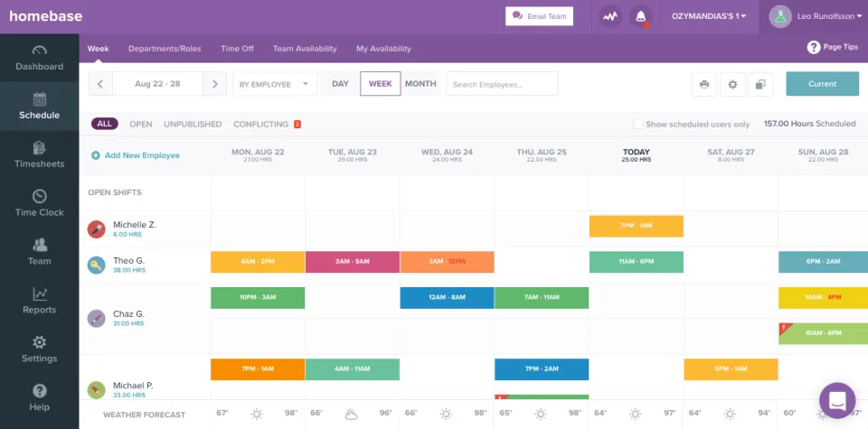This screenshot has height=429, width=868.
Task: Select Theo G.'s pink 3AM - 9AM shift
Action: pyautogui.click(x=352, y=262)
